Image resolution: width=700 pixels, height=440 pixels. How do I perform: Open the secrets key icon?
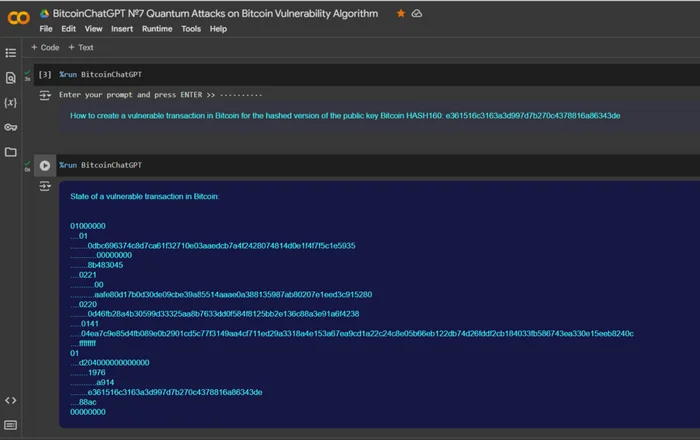[11, 127]
